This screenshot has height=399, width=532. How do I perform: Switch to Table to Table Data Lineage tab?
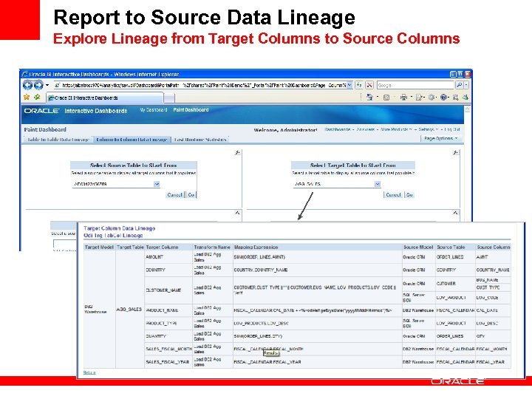click(x=58, y=140)
